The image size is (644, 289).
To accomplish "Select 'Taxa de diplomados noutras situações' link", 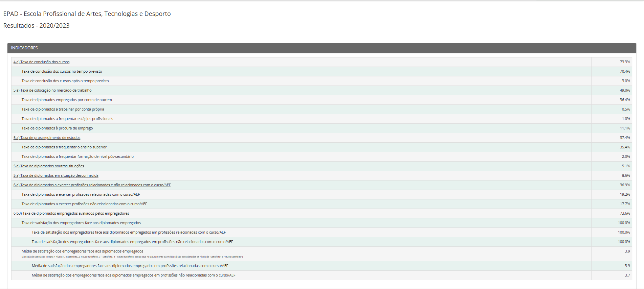I will point(49,166).
